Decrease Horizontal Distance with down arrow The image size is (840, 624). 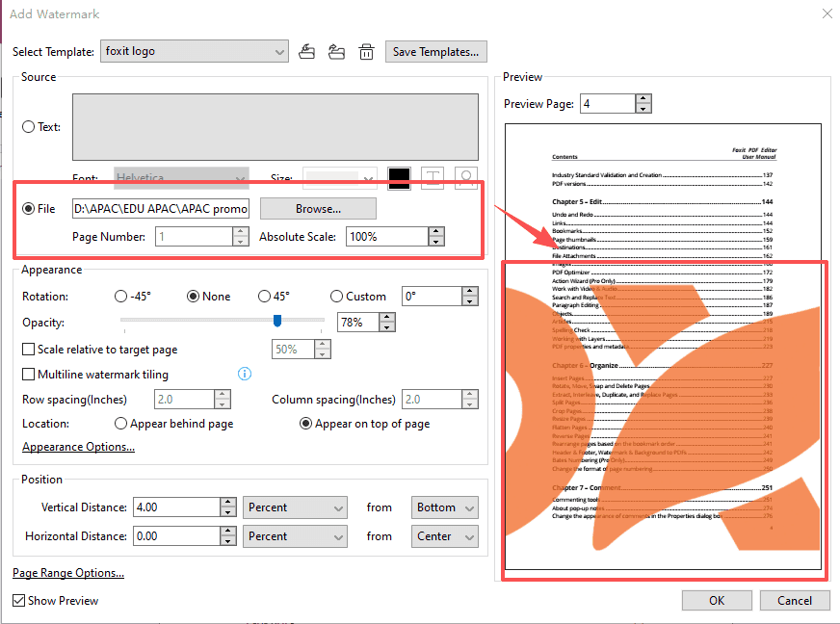(x=228, y=541)
